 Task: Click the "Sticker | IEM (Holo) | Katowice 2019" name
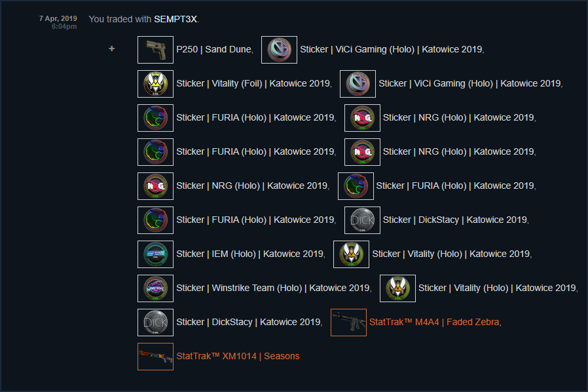click(x=250, y=254)
